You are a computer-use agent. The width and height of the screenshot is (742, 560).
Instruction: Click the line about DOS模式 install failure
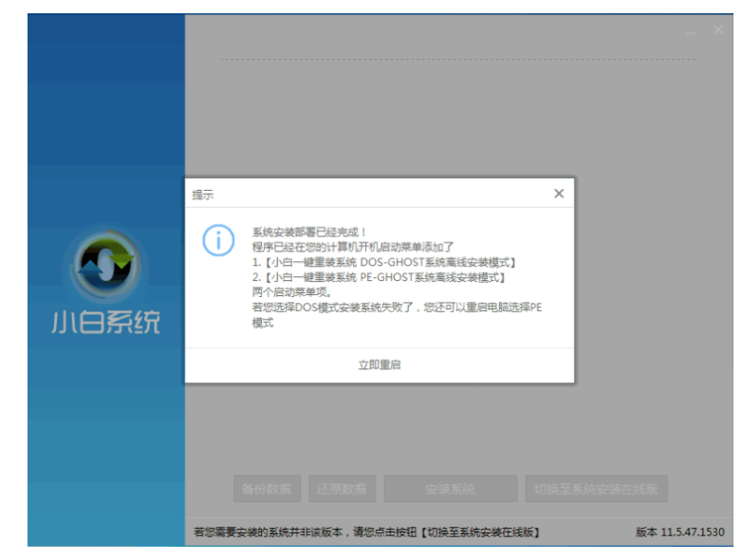[396, 308]
